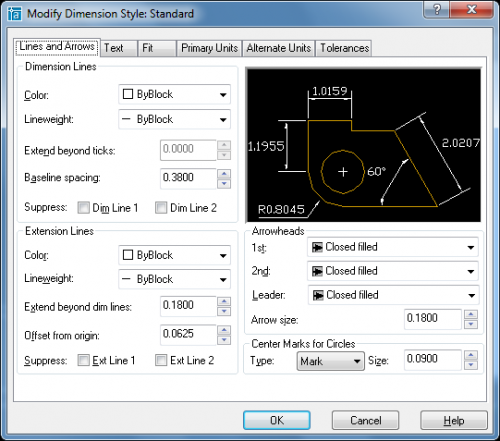Increase Offset from origin with up arrow
Viewport: 500px width, 441px height.
(x=224, y=330)
